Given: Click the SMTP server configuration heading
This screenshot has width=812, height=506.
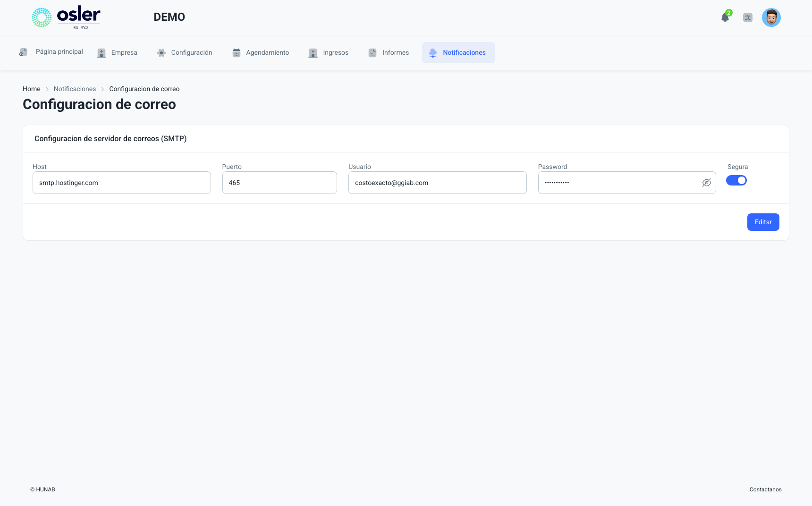Looking at the screenshot, I should coord(110,138).
